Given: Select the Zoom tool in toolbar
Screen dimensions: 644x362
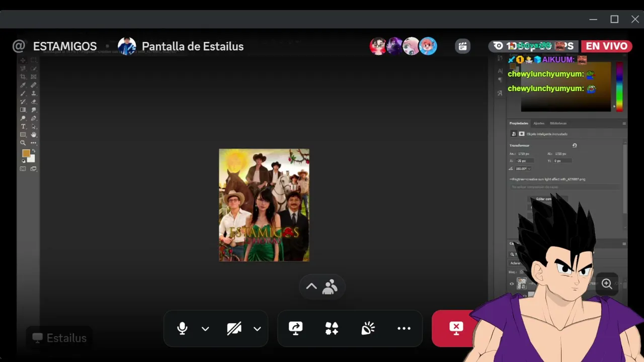Looking at the screenshot, I should 23,143.
